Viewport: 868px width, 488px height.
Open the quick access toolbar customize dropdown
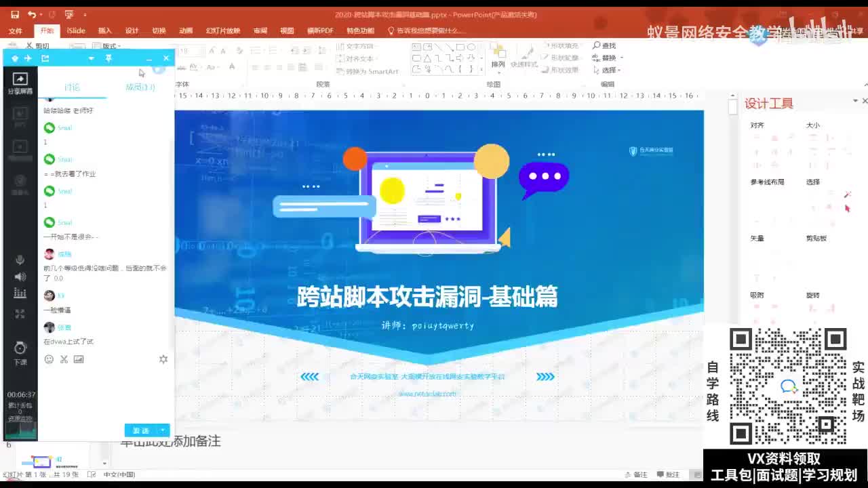85,15
